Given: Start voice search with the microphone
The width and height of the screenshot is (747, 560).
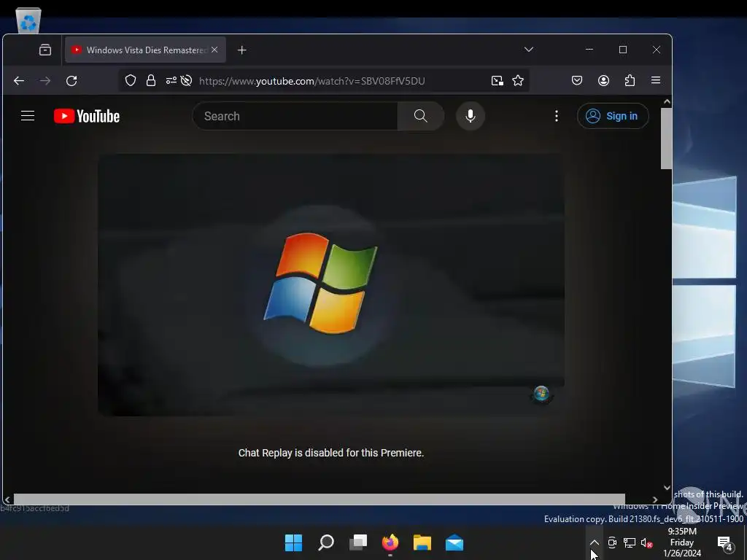Looking at the screenshot, I should pos(471,116).
